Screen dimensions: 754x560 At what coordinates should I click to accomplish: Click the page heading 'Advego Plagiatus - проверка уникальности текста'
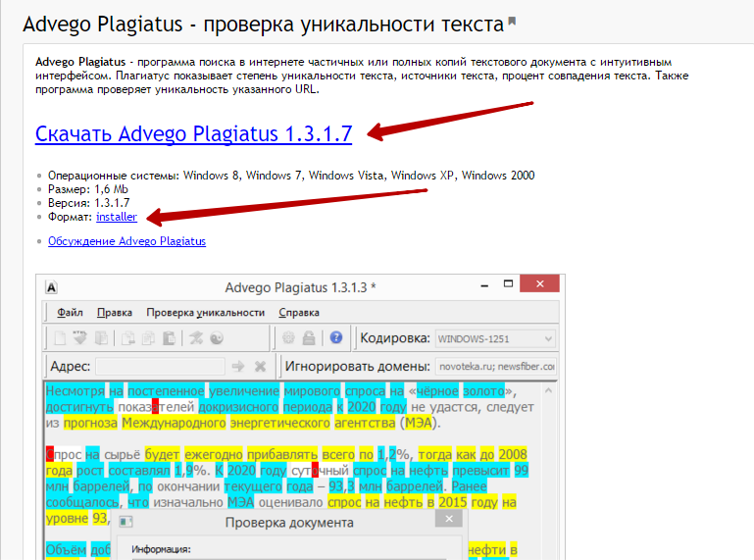pyautogui.click(x=263, y=25)
